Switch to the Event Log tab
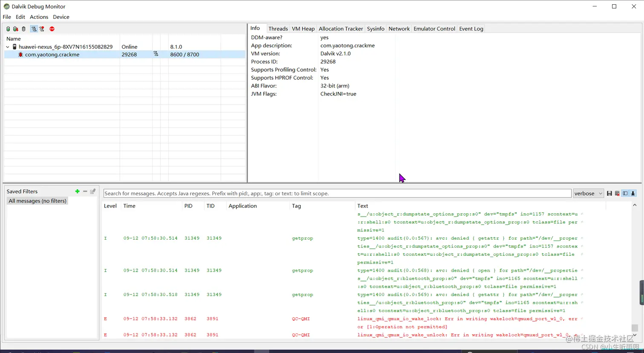The height and width of the screenshot is (353, 644). click(x=471, y=29)
